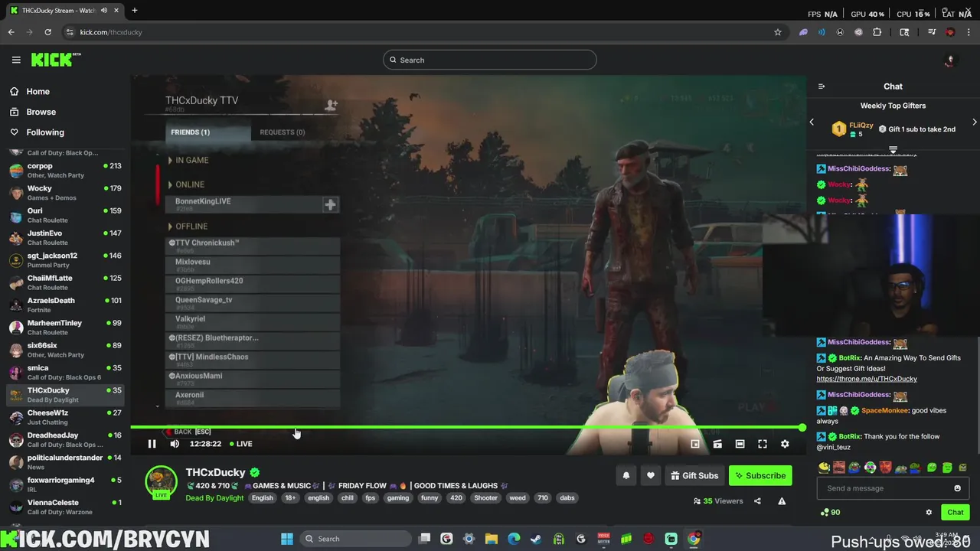Pause the live stream video

point(152,444)
